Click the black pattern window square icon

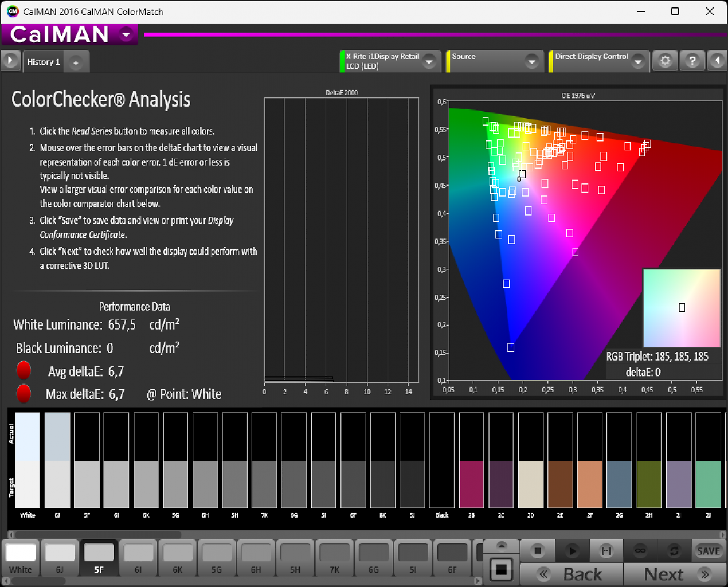click(x=501, y=570)
